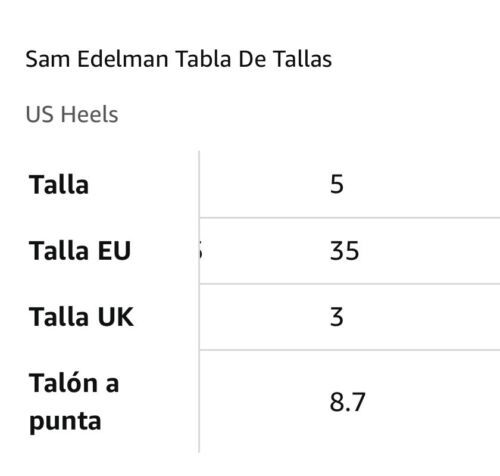Click the Talla row header
The height and width of the screenshot is (476, 500).
pyautogui.click(x=59, y=184)
